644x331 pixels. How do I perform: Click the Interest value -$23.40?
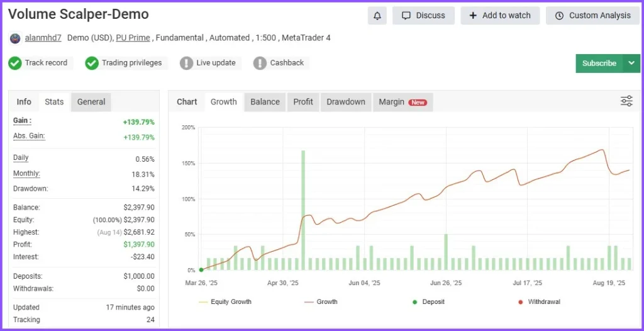coord(143,257)
